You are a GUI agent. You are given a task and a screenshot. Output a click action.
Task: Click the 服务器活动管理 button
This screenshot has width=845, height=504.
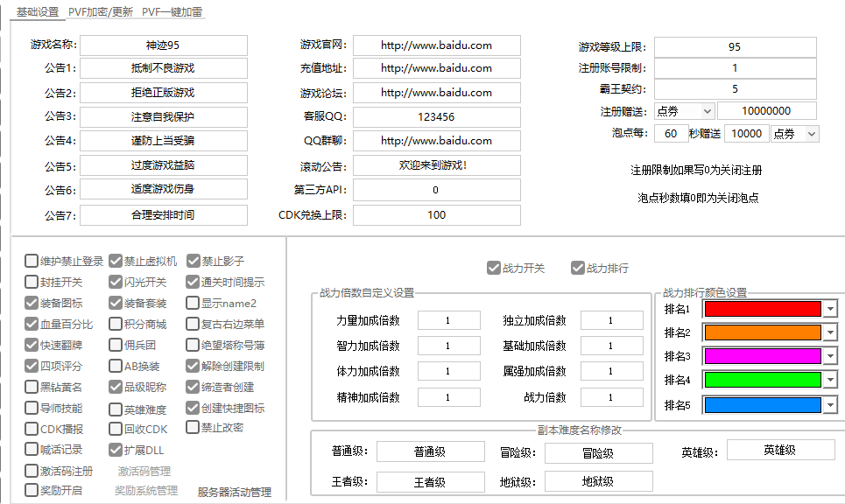pyautogui.click(x=235, y=492)
